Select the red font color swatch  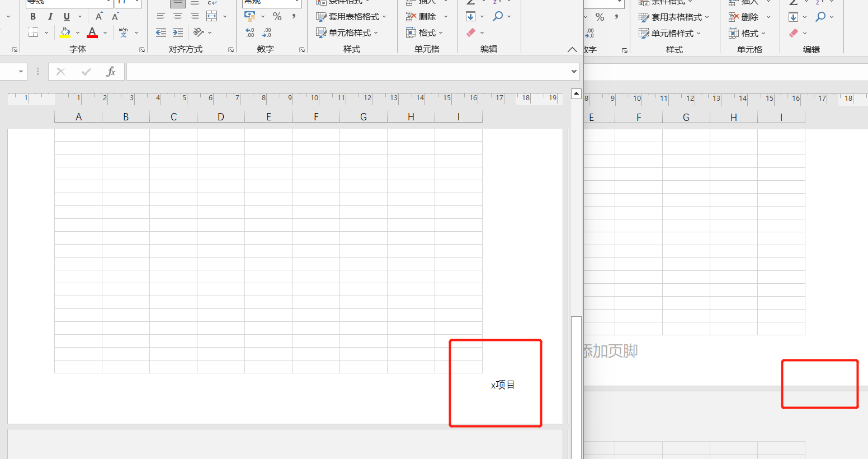click(92, 36)
